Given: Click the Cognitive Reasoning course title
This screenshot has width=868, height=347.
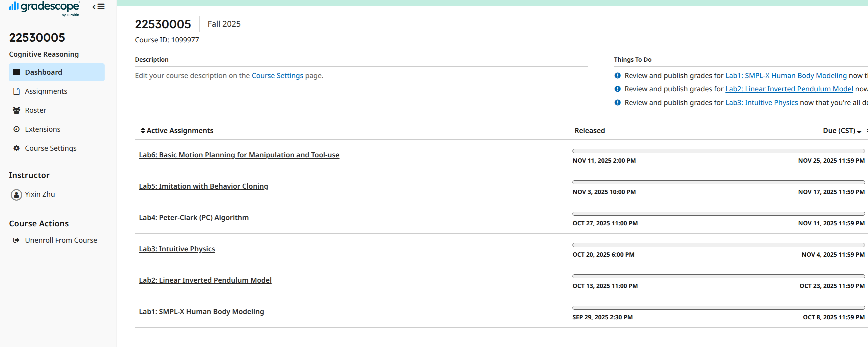Looking at the screenshot, I should 44,54.
